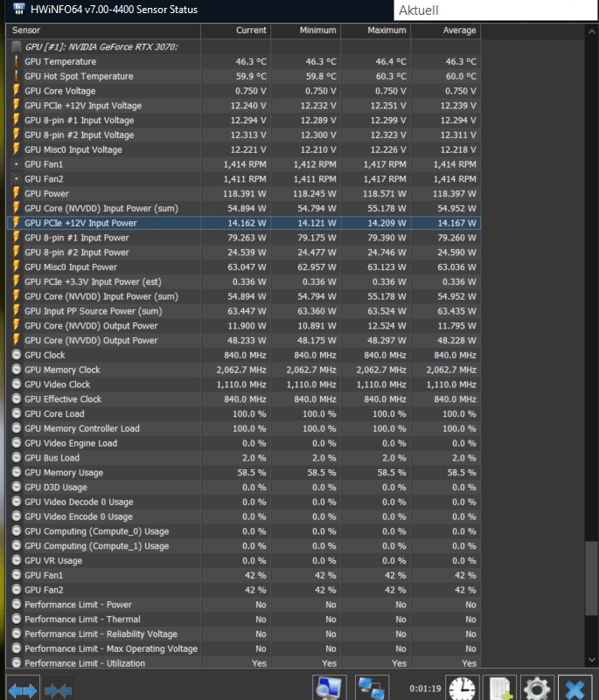Select the GPU 8-pin #2 Input Power row
The image size is (599, 700).
coord(244,253)
